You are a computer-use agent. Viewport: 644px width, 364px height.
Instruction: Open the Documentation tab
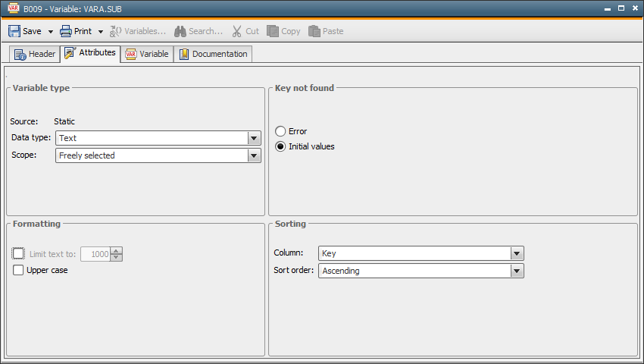213,54
